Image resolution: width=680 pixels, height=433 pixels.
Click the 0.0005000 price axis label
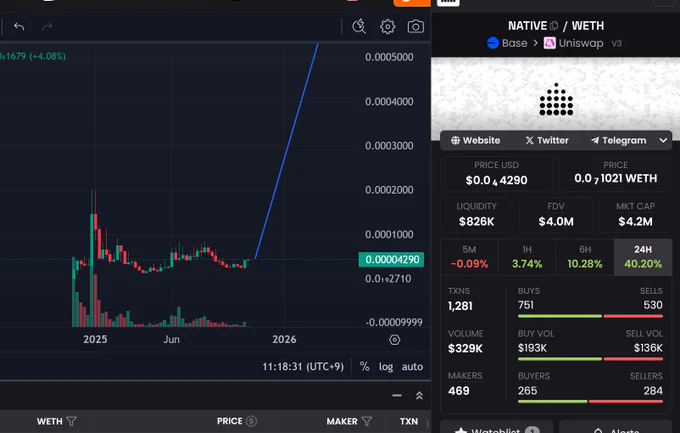(389, 57)
